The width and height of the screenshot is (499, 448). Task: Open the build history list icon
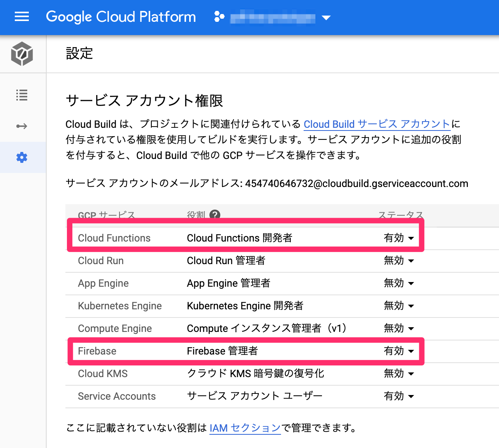point(22,95)
